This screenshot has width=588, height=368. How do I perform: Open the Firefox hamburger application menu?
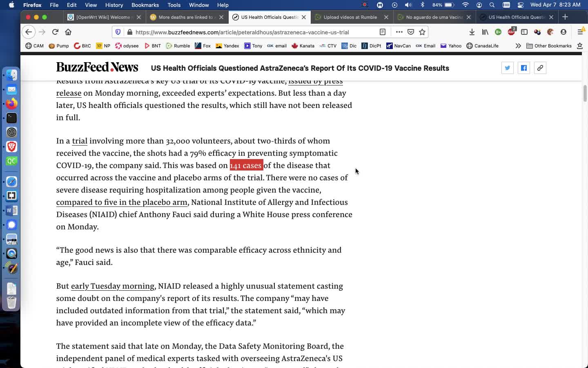coord(580,32)
